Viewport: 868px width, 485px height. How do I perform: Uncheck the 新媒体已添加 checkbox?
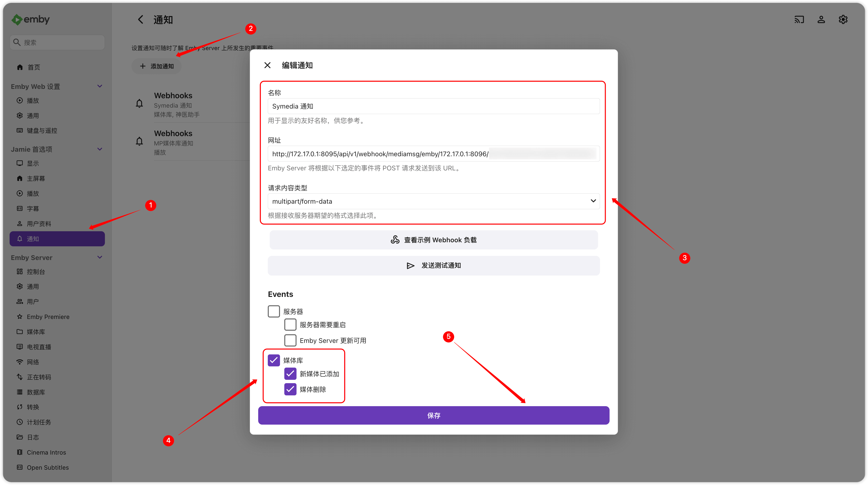point(290,373)
